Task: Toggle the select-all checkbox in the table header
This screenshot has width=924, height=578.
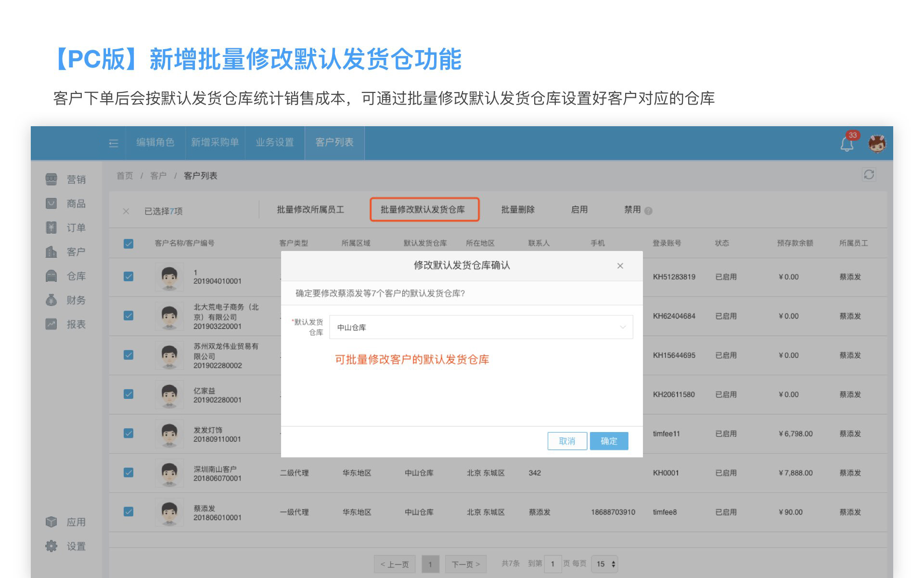Action: [x=128, y=244]
